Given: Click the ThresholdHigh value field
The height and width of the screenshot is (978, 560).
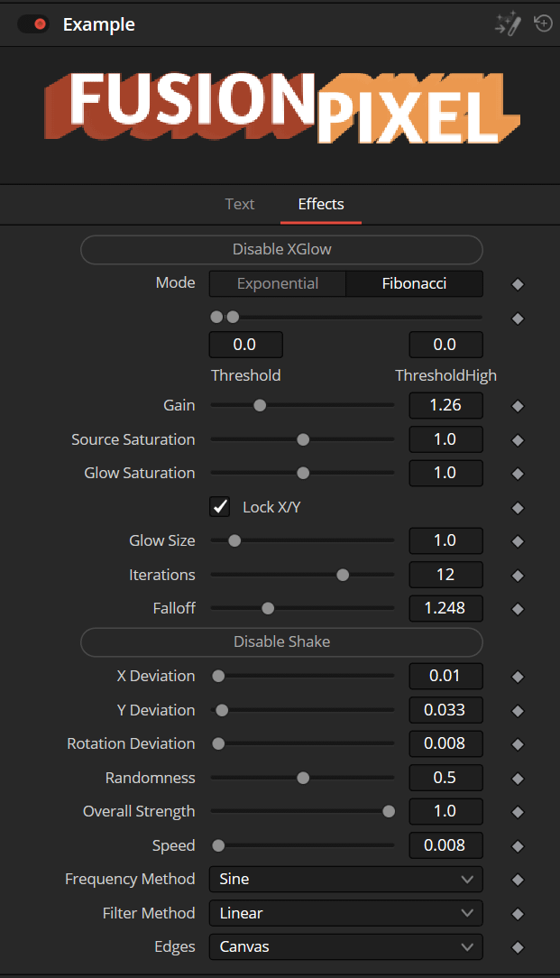Looking at the screenshot, I should tap(445, 345).
